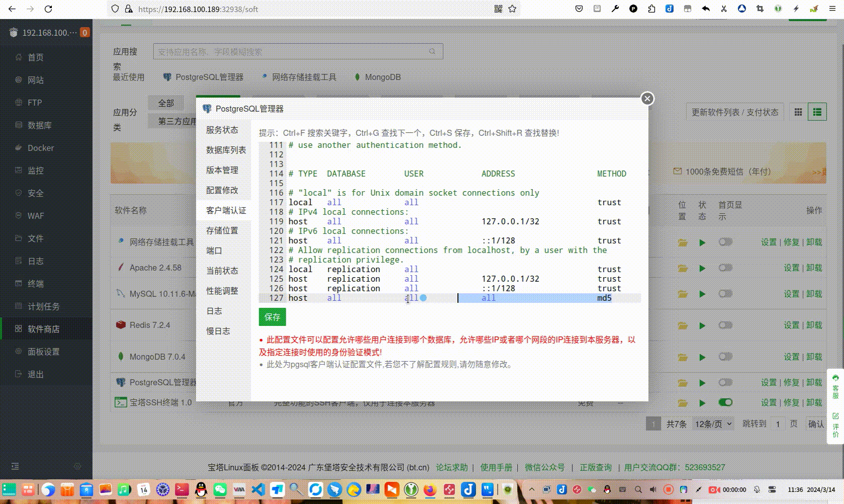The image size is (844, 504).
Task: Open 数据库列表 tab in PostgreSQL dialog
Action: pyautogui.click(x=223, y=150)
